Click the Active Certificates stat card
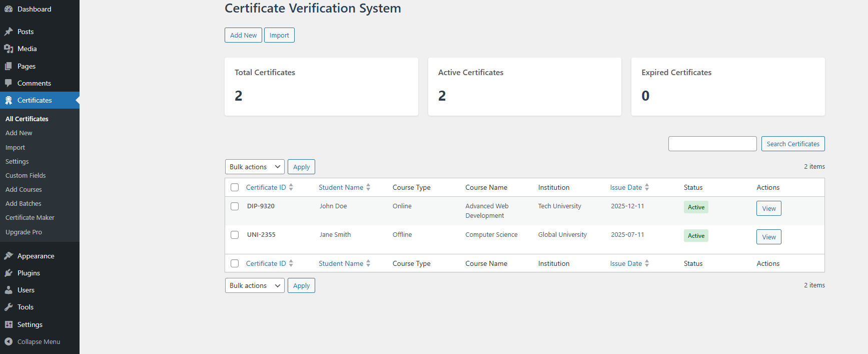 tap(525, 87)
